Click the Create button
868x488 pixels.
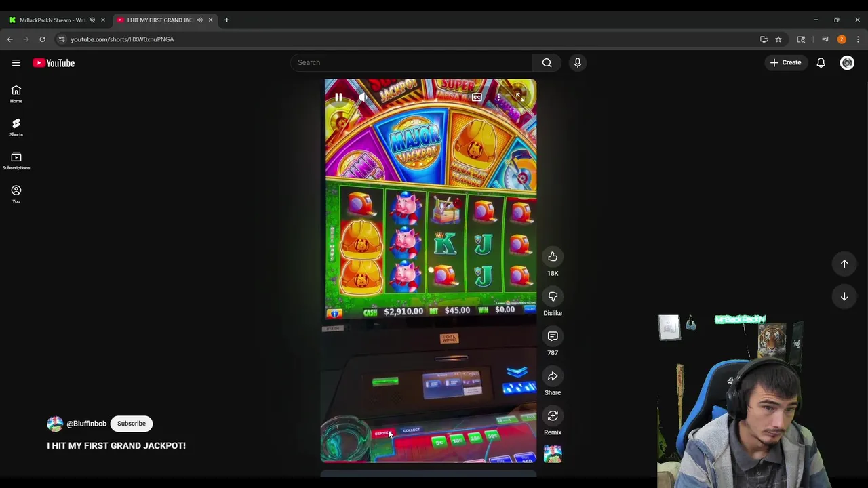[785, 62]
